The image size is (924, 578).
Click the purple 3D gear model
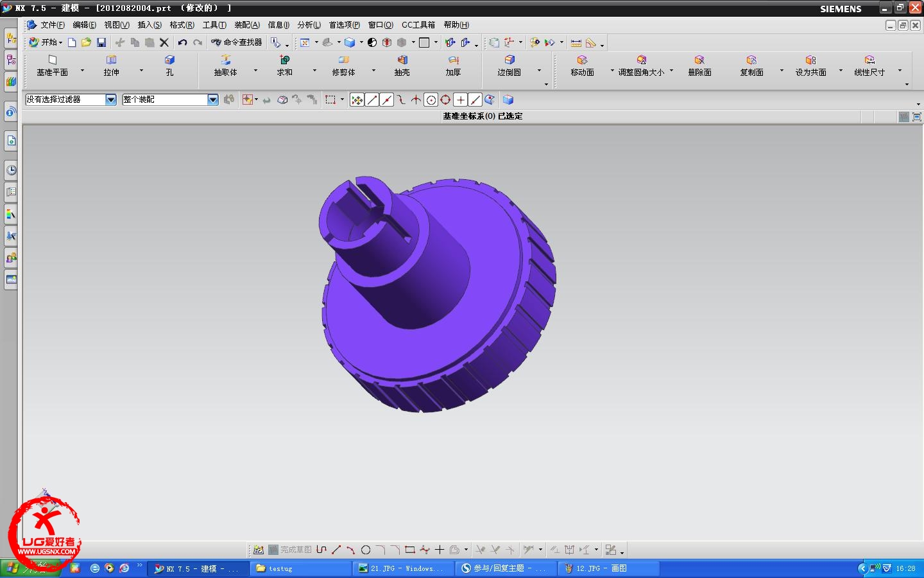coord(438,294)
